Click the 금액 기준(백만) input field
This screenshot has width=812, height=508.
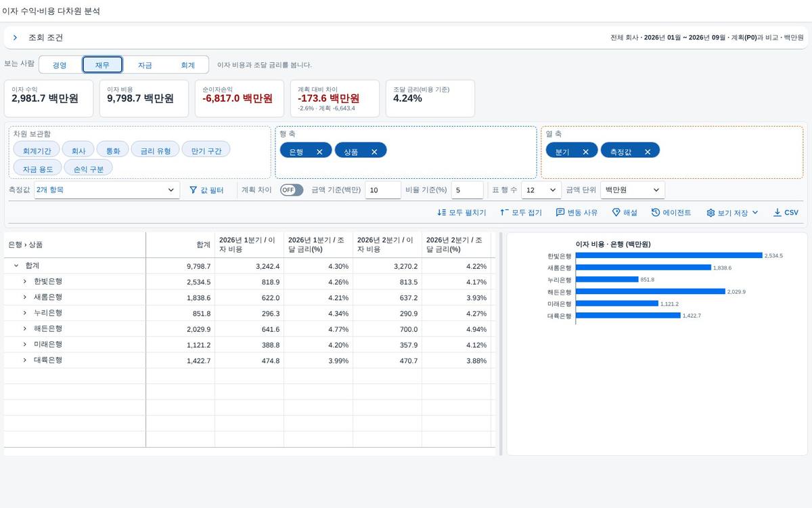point(383,190)
